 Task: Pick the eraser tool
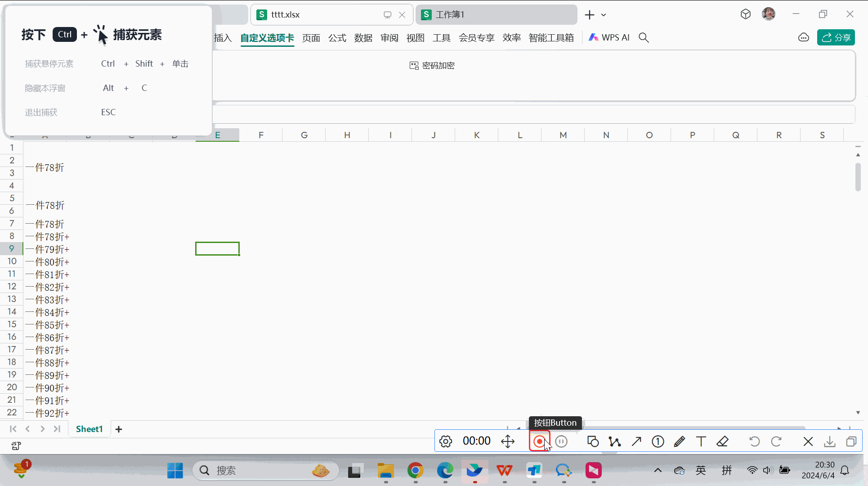pos(722,441)
